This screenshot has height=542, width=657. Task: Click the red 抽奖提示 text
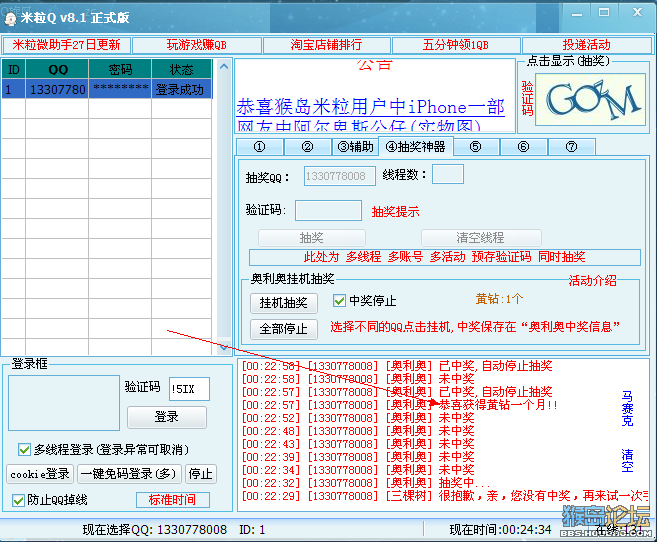pos(395,212)
